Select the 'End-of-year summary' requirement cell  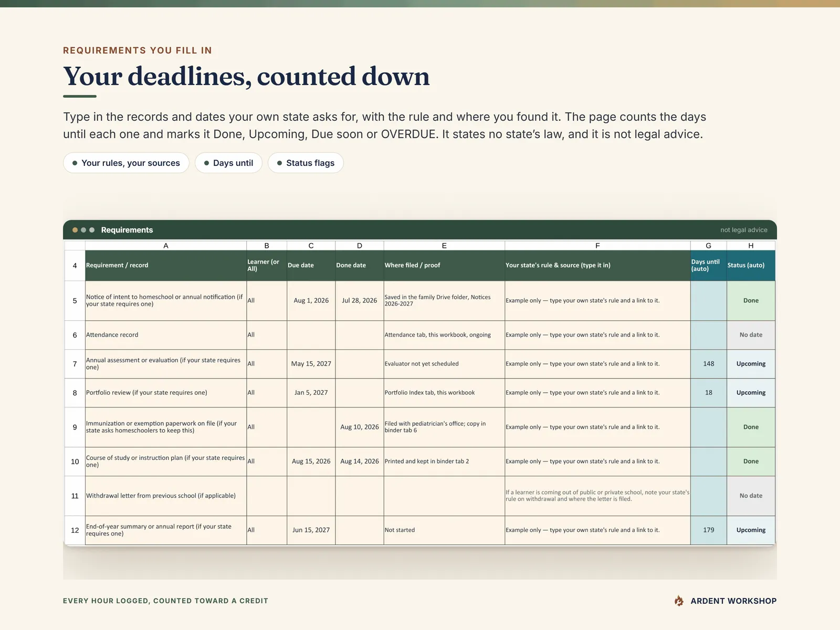[166, 530]
